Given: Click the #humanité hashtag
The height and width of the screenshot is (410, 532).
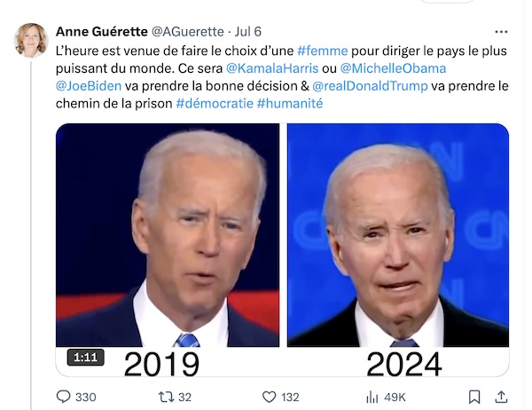Looking at the screenshot, I should (x=289, y=103).
